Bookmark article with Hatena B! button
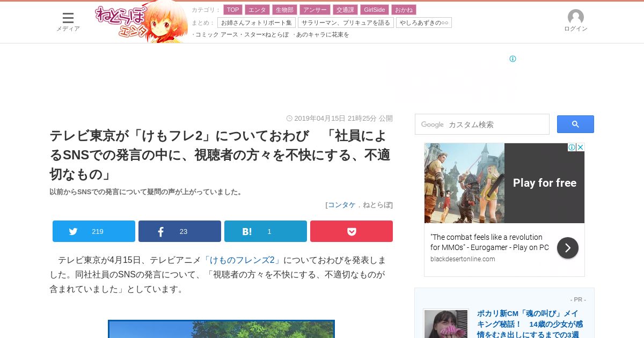The height and width of the screenshot is (338, 644). coord(266,231)
